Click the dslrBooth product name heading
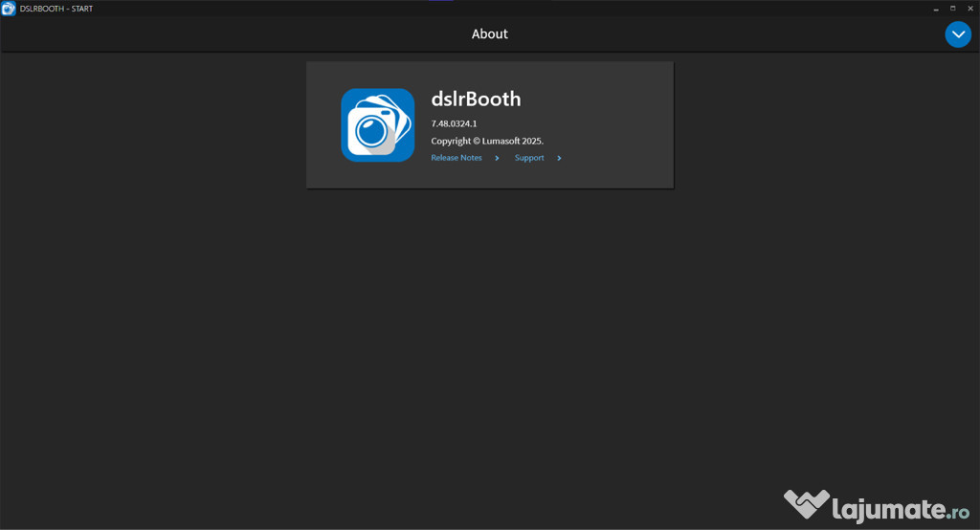Image resolution: width=980 pixels, height=530 pixels. pos(476,99)
